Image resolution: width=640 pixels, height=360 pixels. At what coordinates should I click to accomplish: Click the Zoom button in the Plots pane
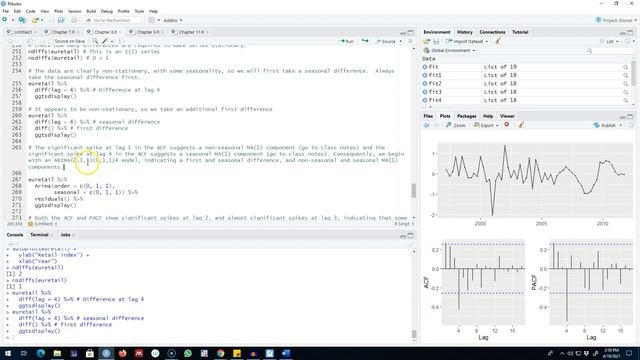coord(456,125)
